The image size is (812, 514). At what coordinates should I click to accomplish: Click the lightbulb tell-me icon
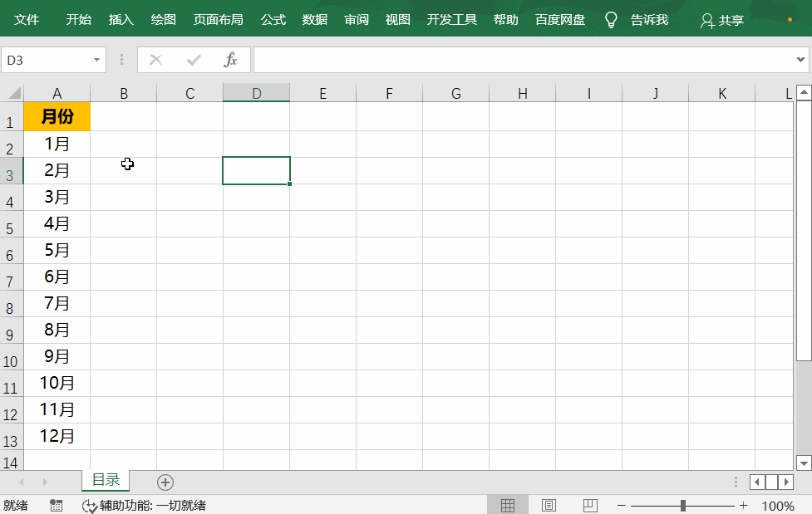(611, 20)
